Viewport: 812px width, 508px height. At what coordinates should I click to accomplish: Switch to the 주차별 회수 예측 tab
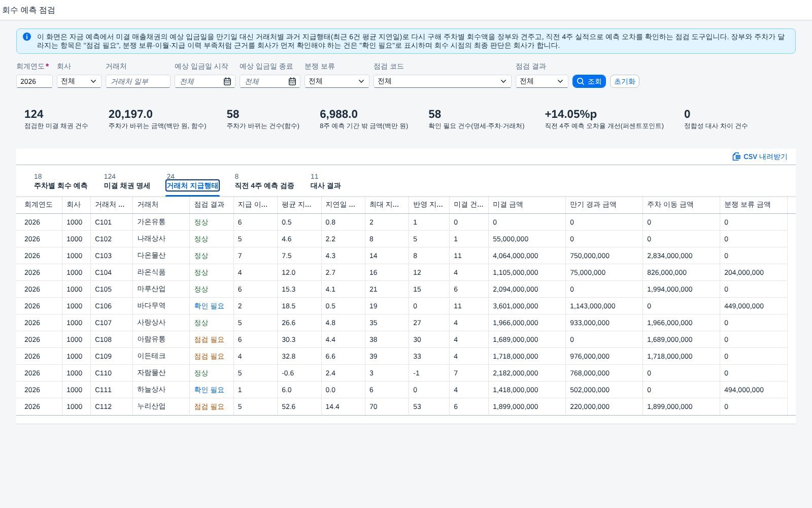tap(60, 185)
